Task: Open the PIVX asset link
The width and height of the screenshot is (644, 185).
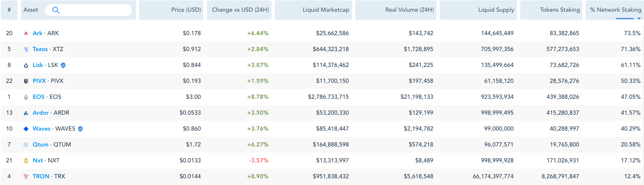Action: (39, 81)
